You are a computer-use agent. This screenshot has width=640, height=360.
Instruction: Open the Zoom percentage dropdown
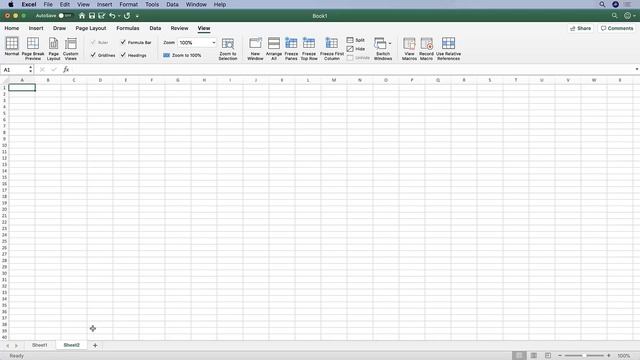[213, 42]
